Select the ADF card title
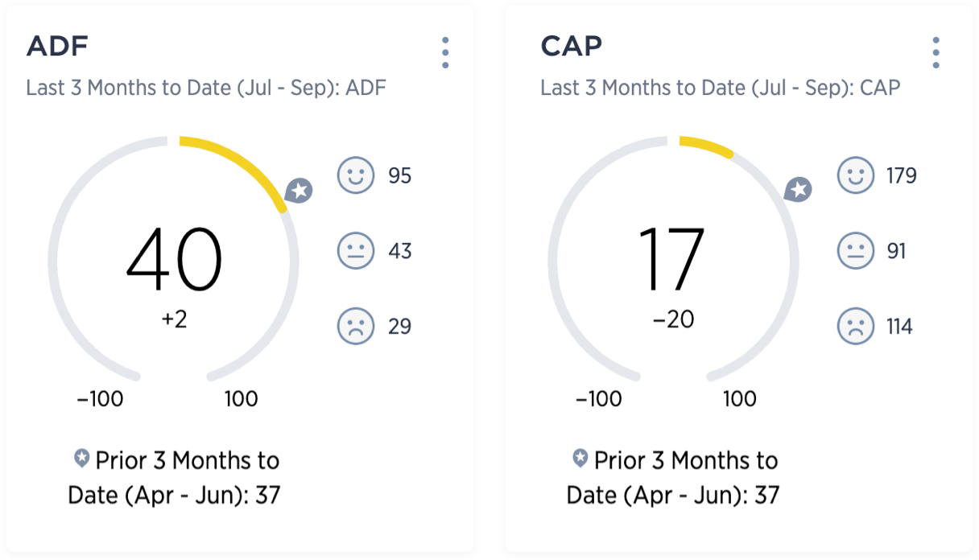979x560 pixels. coord(57,47)
